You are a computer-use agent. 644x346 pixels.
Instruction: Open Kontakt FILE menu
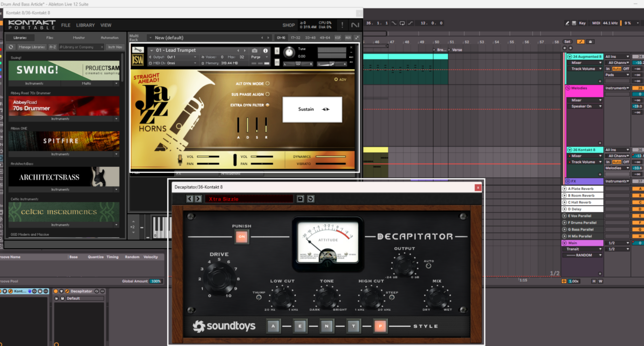click(66, 25)
